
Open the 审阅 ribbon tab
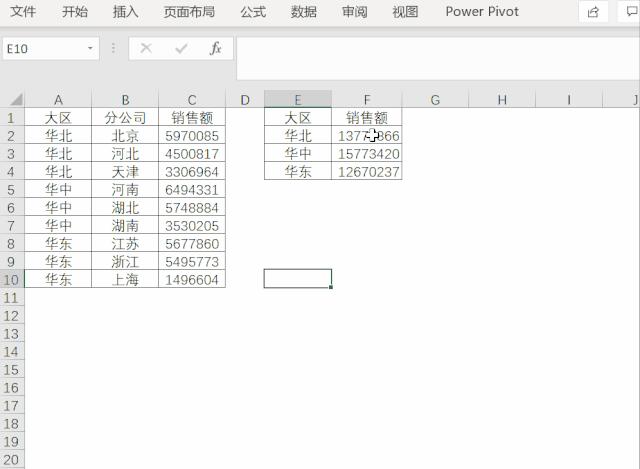pos(355,11)
